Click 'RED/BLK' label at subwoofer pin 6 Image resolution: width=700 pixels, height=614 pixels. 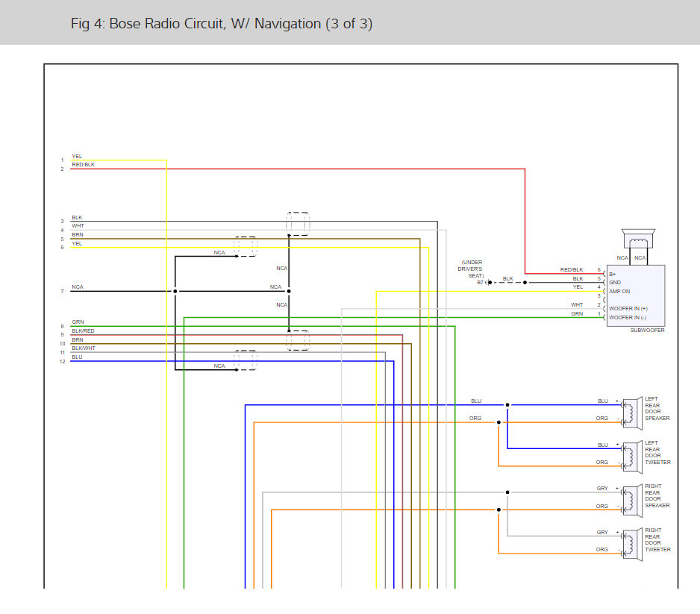pos(572,269)
